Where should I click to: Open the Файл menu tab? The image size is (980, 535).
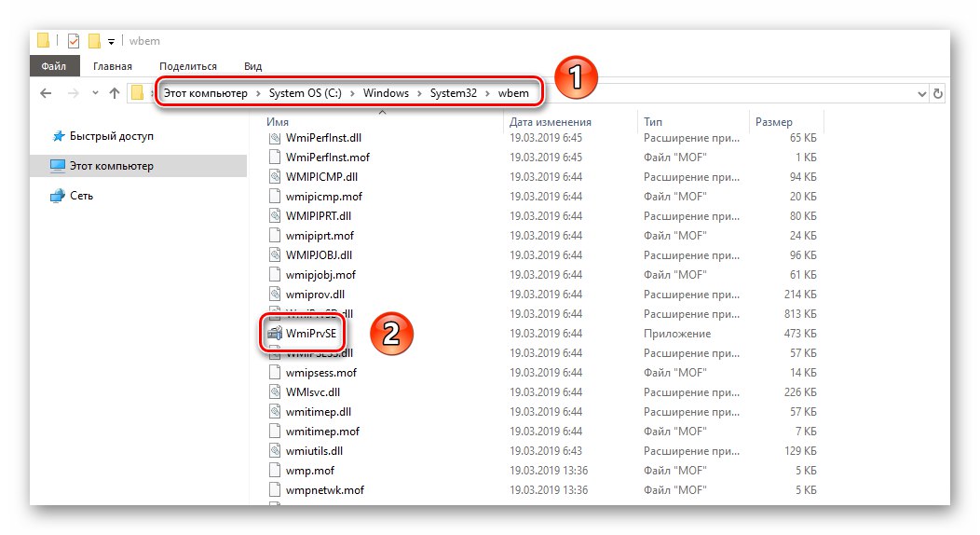pyautogui.click(x=54, y=66)
